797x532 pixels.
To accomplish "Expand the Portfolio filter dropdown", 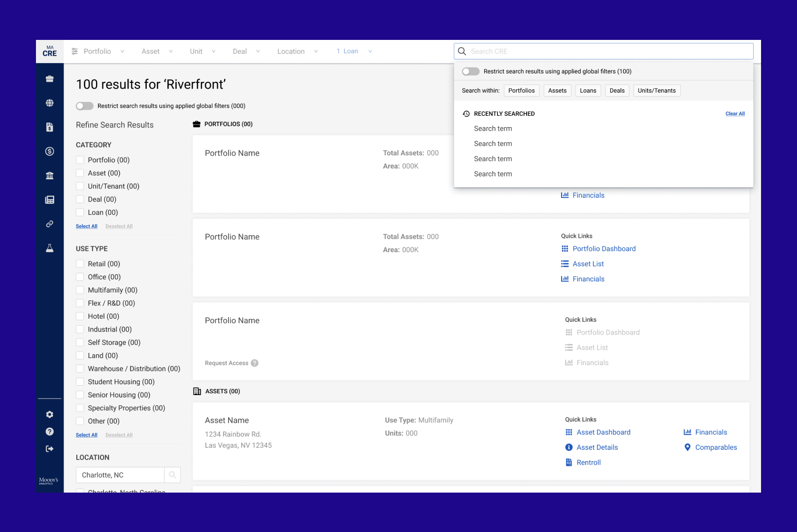I will pyautogui.click(x=98, y=51).
